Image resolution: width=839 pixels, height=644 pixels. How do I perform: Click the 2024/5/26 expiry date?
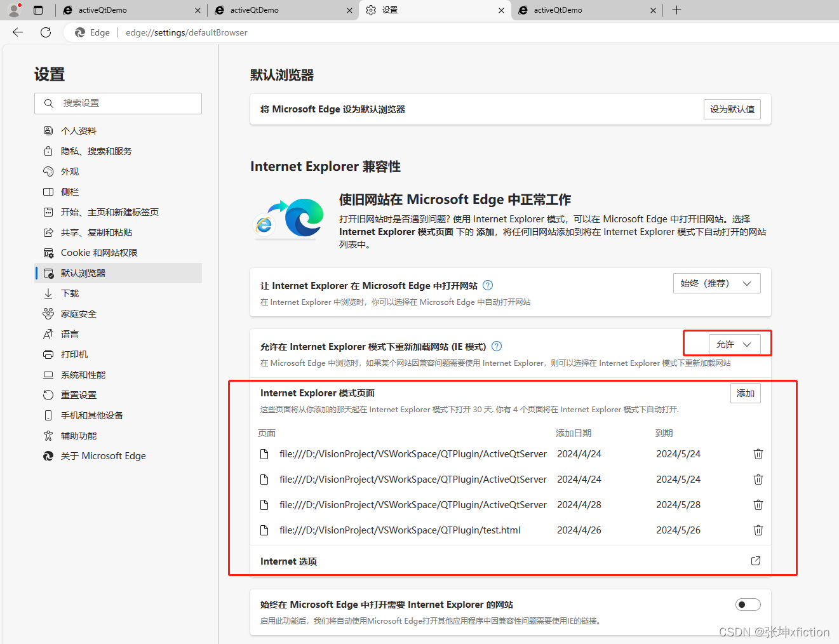pyautogui.click(x=678, y=530)
